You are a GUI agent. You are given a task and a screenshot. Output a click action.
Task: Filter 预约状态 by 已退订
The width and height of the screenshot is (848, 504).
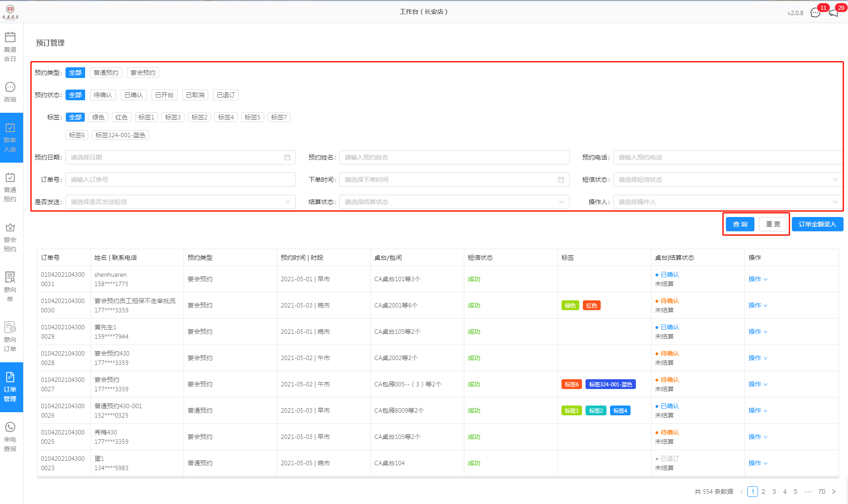point(226,95)
